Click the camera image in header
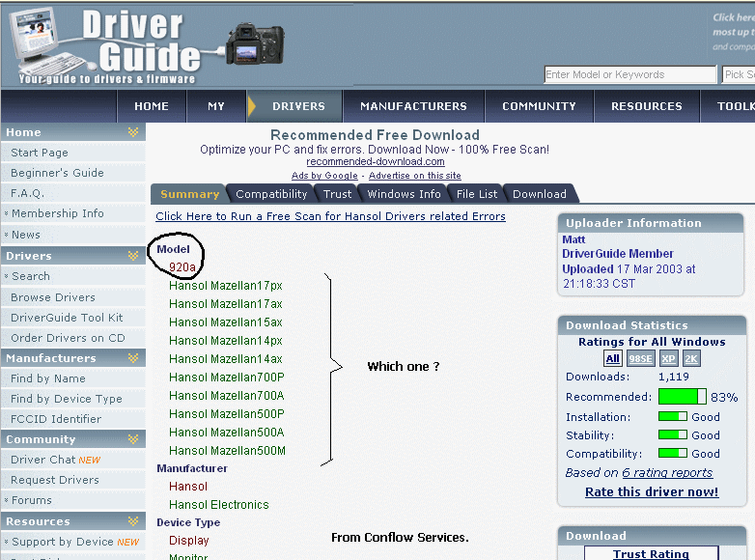 [x=255, y=44]
